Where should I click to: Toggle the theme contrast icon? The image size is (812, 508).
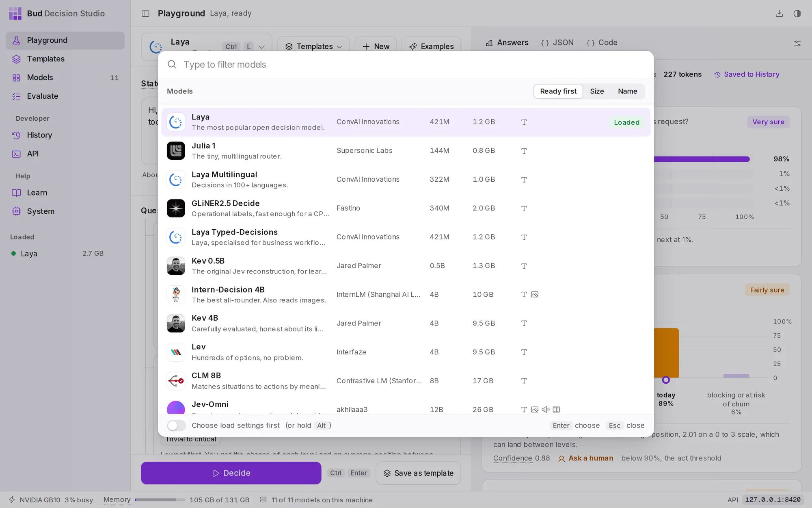pos(797,13)
